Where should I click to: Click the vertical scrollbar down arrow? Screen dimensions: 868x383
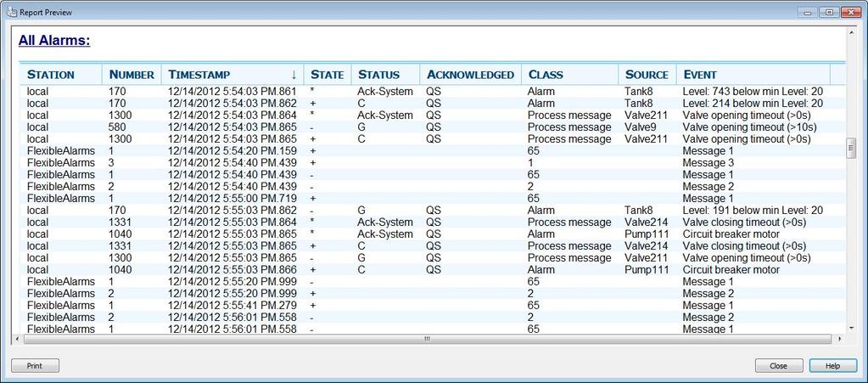click(851, 329)
